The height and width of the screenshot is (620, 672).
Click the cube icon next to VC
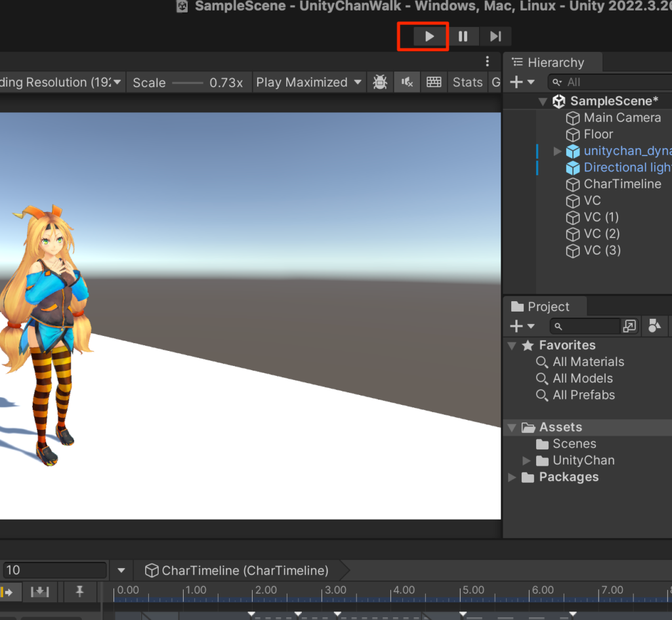[x=573, y=201]
